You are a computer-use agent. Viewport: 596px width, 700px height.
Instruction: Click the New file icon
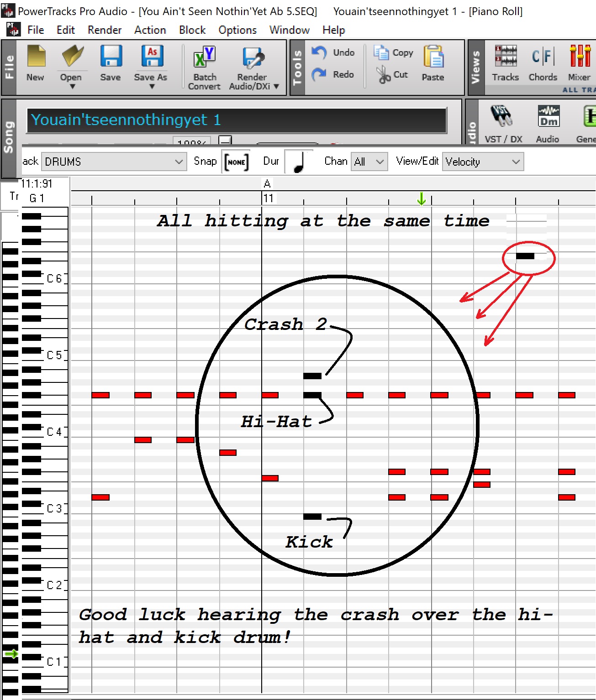click(36, 57)
